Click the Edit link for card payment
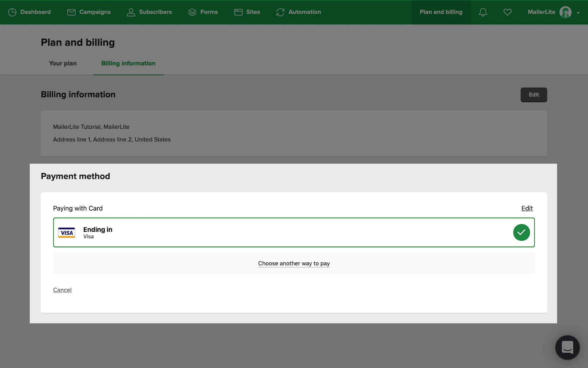588x368 pixels. click(527, 208)
